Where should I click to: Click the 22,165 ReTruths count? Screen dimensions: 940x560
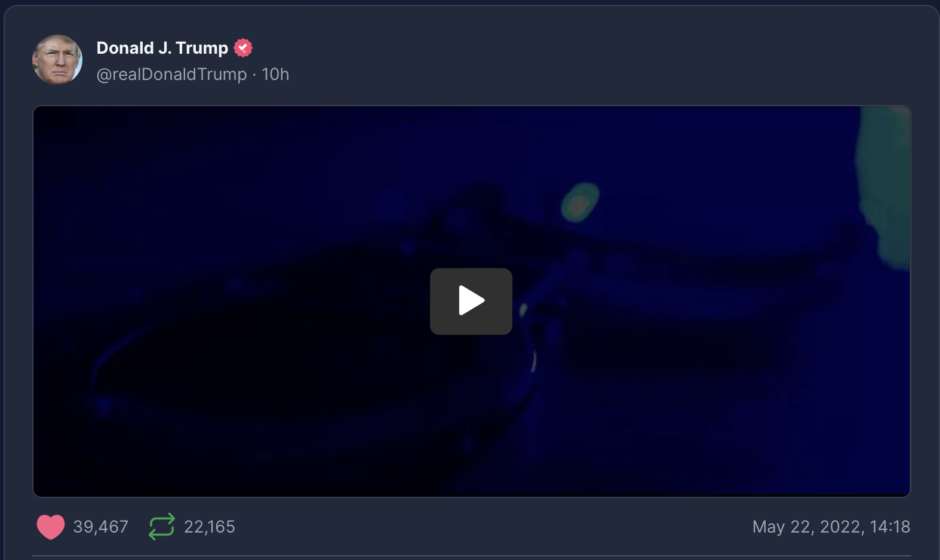210,527
